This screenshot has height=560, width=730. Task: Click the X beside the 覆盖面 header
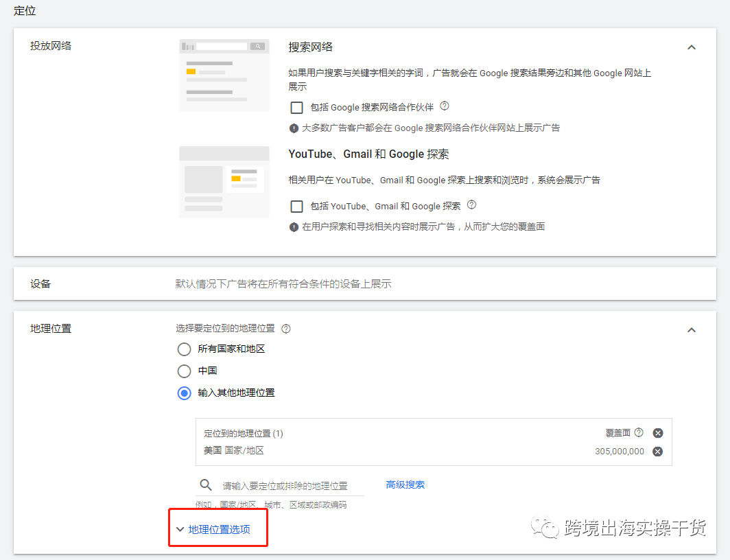657,432
